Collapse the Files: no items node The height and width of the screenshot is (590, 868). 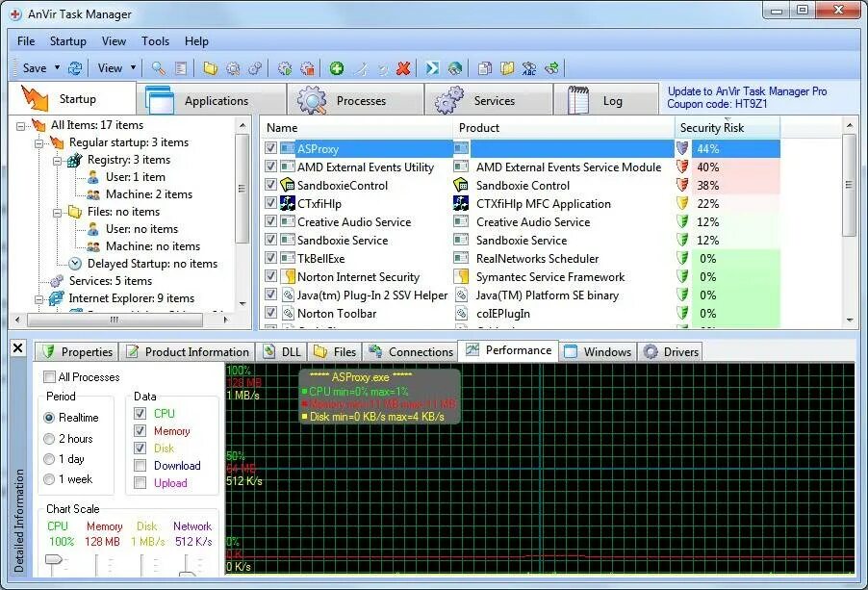pos(57,212)
